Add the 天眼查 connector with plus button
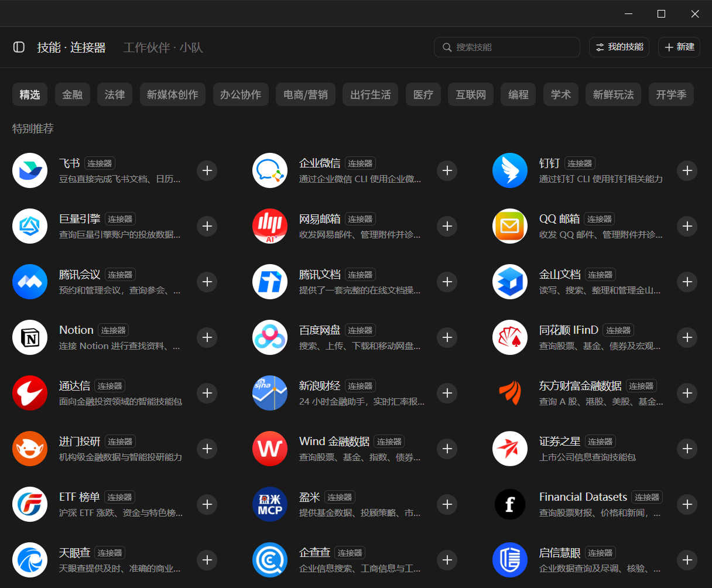Image resolution: width=712 pixels, height=588 pixels. coord(207,560)
